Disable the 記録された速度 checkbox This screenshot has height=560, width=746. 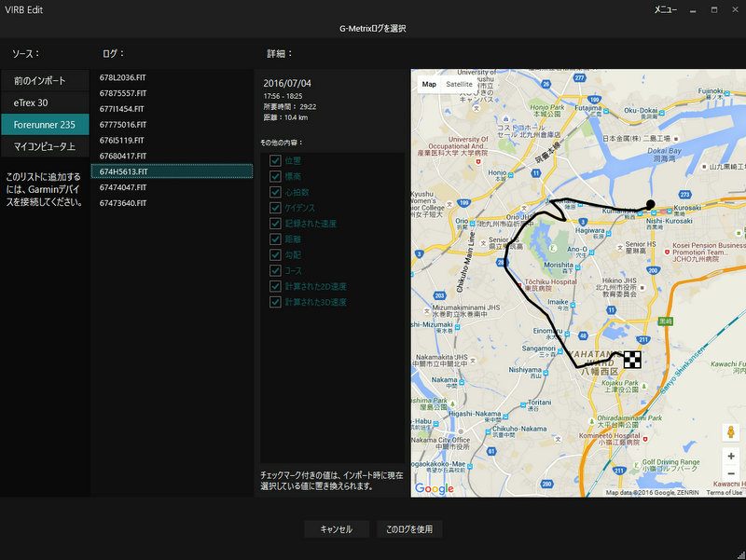[275, 224]
